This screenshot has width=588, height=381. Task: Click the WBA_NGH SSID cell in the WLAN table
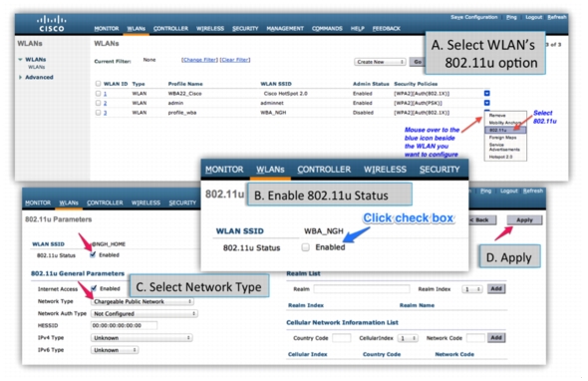pos(273,113)
